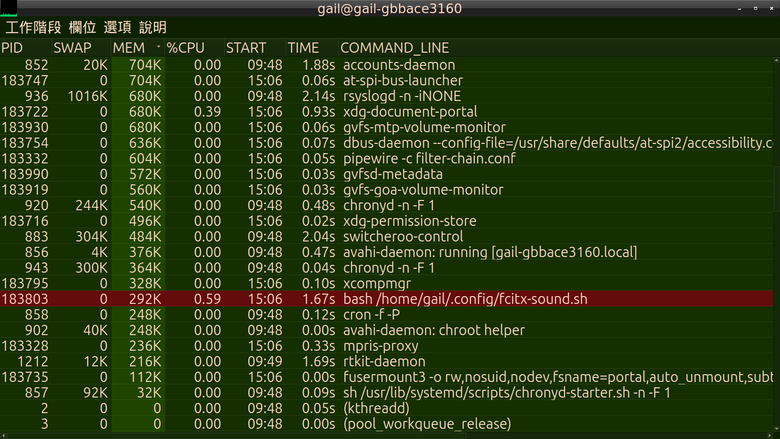Select the rtkit-daemon process row
The width and height of the screenshot is (780, 439).
pyautogui.click(x=387, y=361)
